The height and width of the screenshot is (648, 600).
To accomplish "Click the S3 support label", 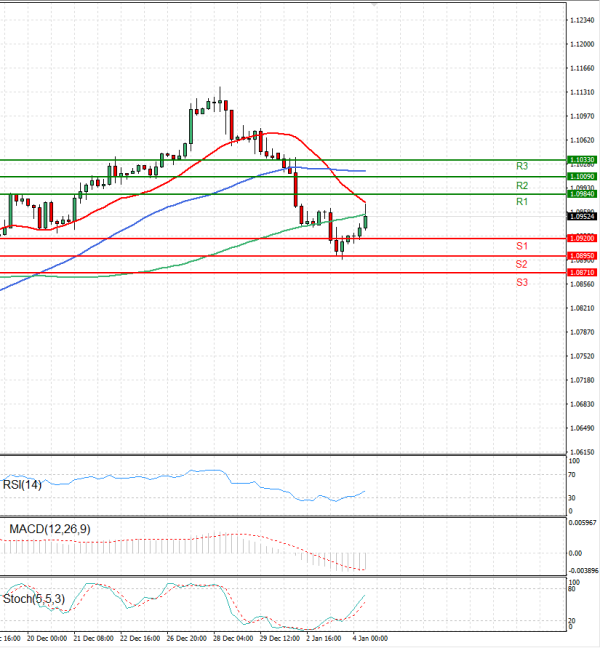I will point(522,282).
